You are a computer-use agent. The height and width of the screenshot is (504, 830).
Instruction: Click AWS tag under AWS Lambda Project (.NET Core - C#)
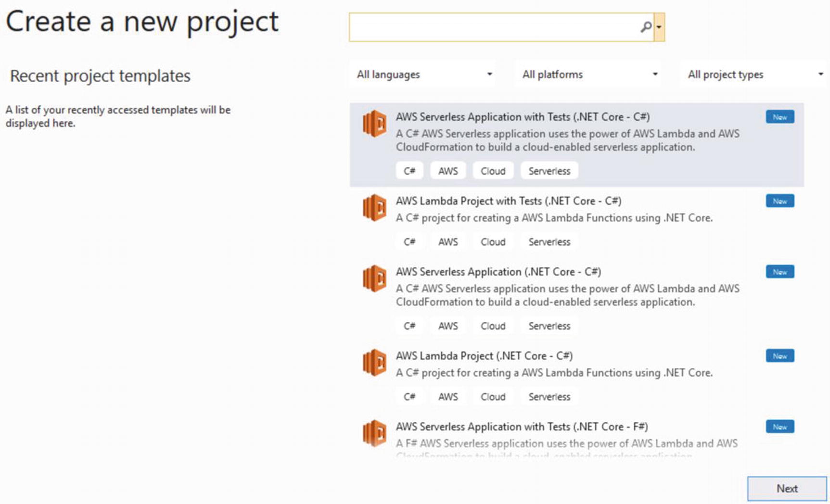pyautogui.click(x=448, y=397)
